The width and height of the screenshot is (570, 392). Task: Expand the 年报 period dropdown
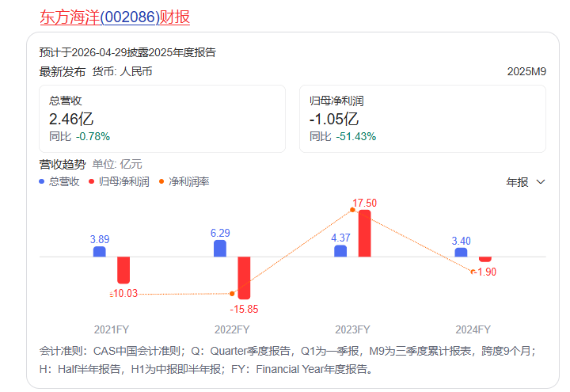click(526, 182)
